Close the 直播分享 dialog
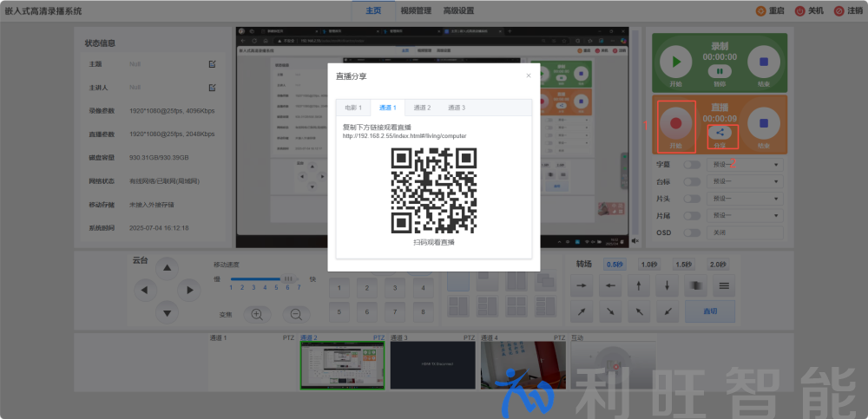The height and width of the screenshot is (419, 868). [529, 75]
